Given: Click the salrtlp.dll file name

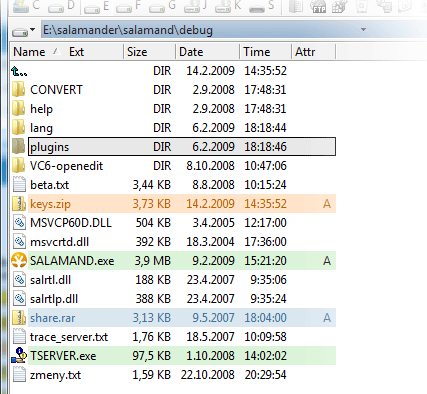Looking at the screenshot, I should [x=54, y=299].
